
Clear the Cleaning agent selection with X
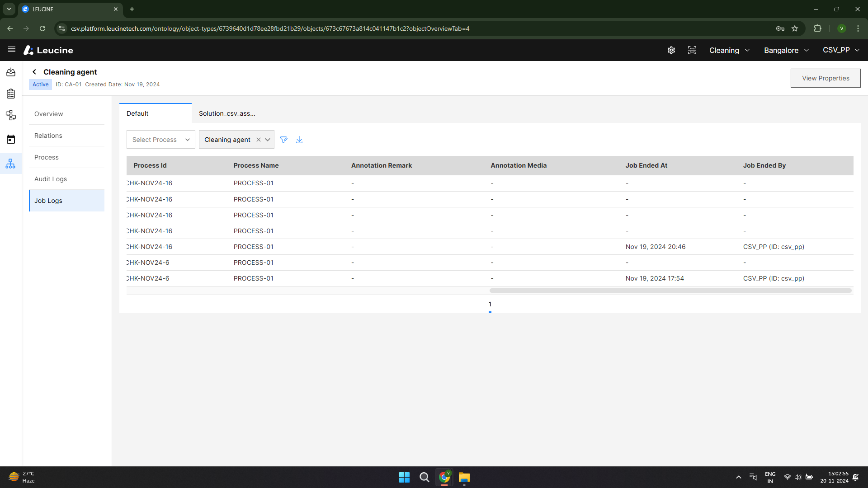click(x=259, y=140)
